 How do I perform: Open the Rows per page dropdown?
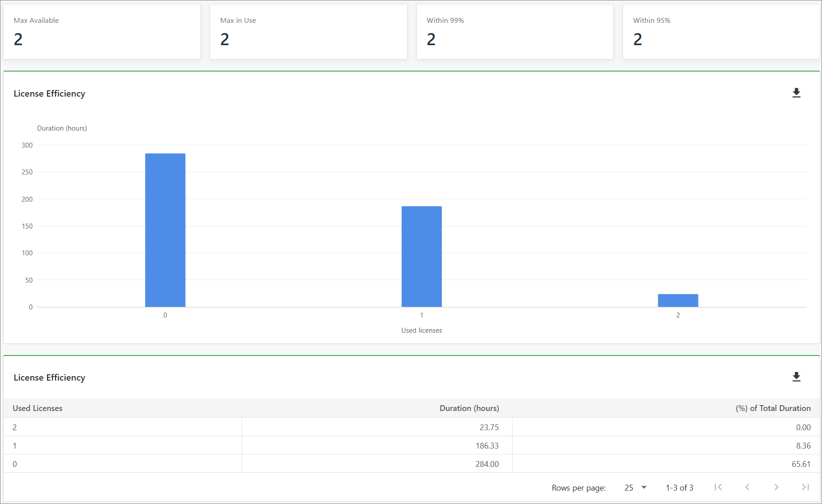(636, 487)
